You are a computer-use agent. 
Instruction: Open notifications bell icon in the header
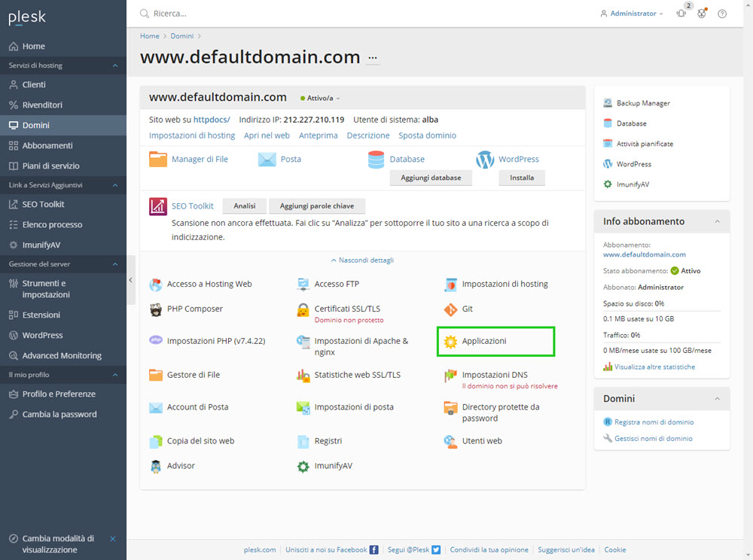point(681,14)
